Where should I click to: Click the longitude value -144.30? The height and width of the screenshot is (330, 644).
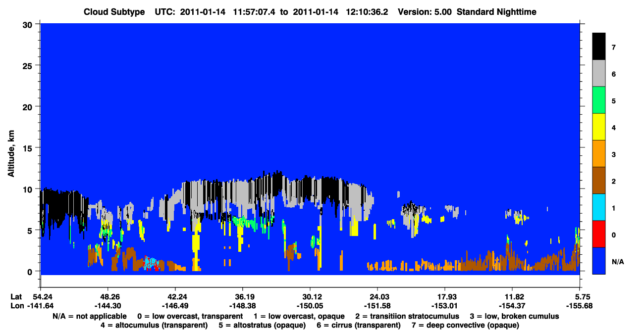(108, 306)
